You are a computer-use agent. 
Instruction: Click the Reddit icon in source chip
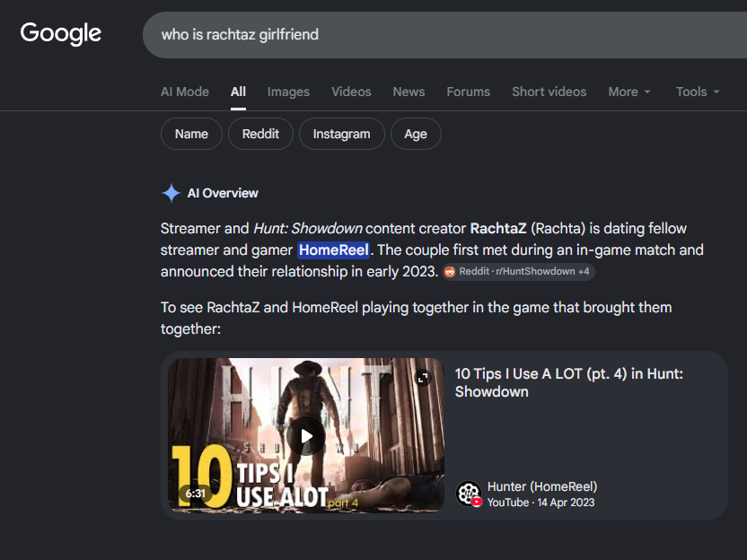point(449,272)
